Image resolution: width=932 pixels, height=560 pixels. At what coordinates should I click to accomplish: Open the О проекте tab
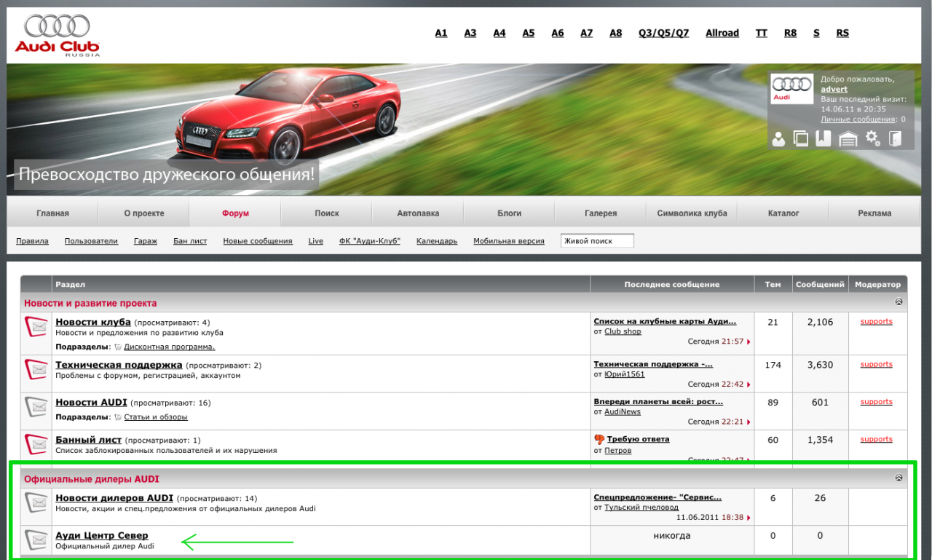coord(143,213)
